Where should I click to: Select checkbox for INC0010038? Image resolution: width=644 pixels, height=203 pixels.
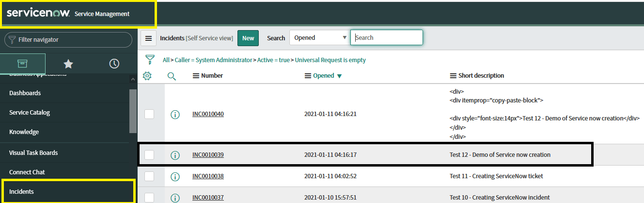149,176
